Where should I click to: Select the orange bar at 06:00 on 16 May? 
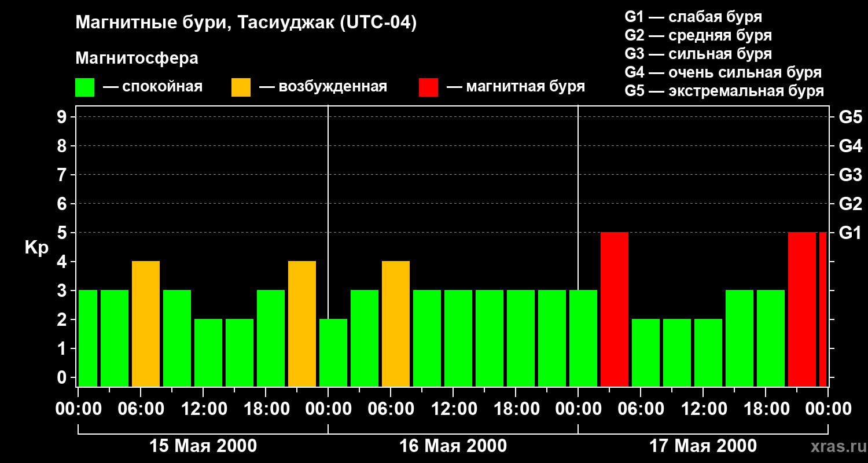tap(396, 324)
